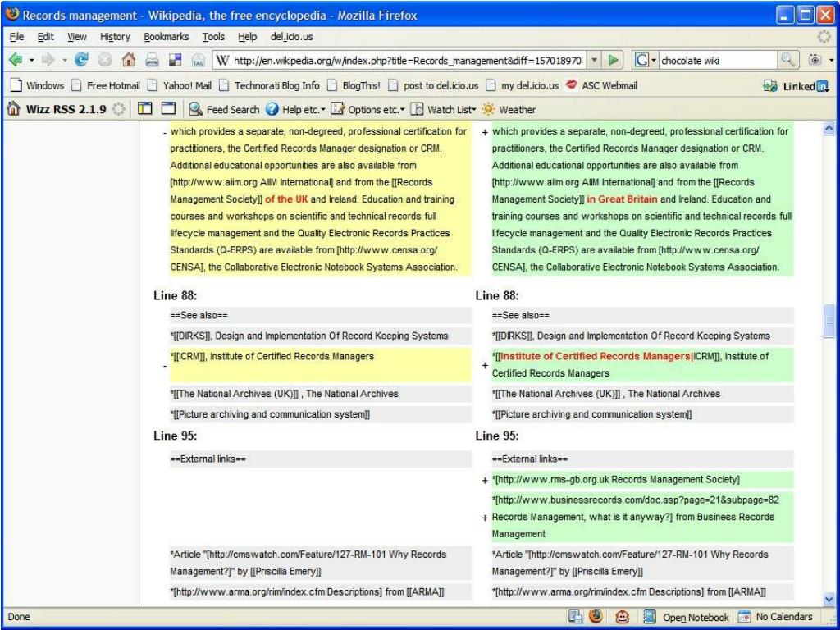Screen dimensions: 840x630
Task: Click the activity throbber in menu bar
Action: tap(824, 36)
